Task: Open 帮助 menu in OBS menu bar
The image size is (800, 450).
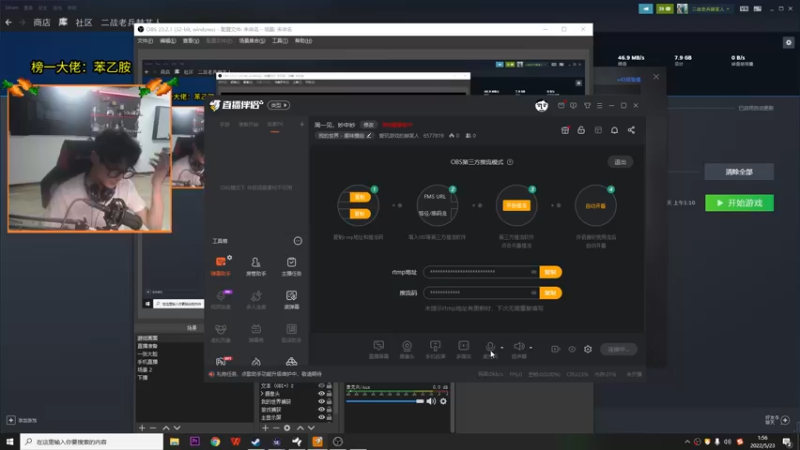Action: click(303, 41)
